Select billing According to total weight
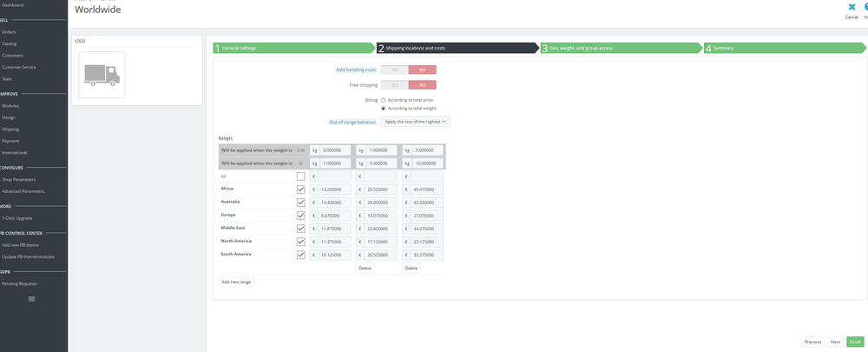This screenshot has width=868, height=352. (384, 108)
